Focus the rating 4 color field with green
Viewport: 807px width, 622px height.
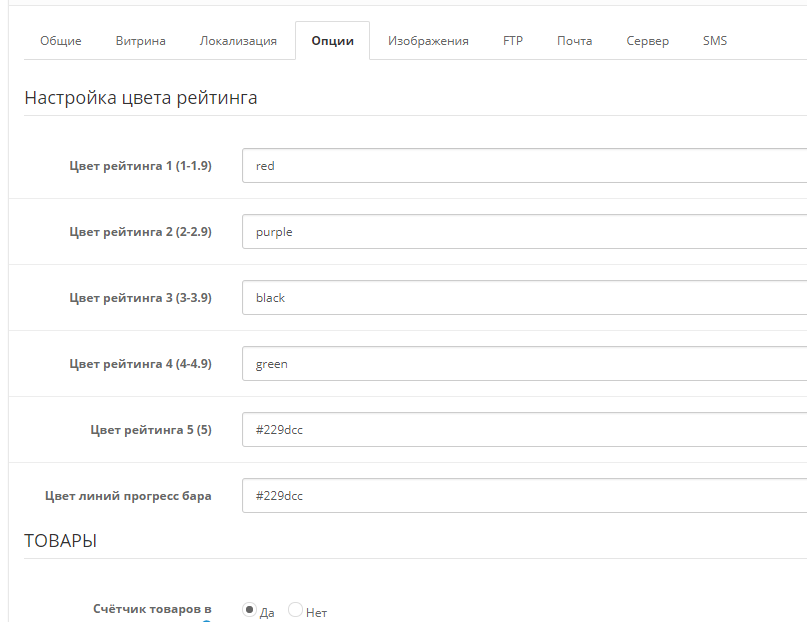pyautogui.click(x=524, y=364)
